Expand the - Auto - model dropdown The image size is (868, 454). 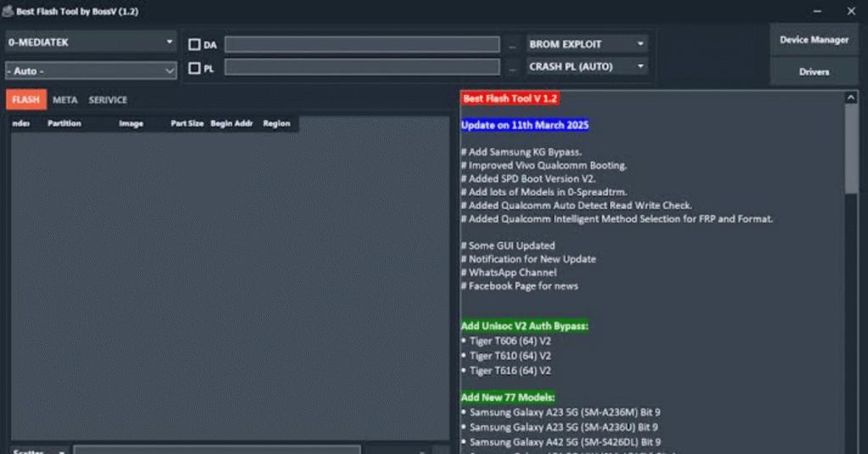coord(91,71)
